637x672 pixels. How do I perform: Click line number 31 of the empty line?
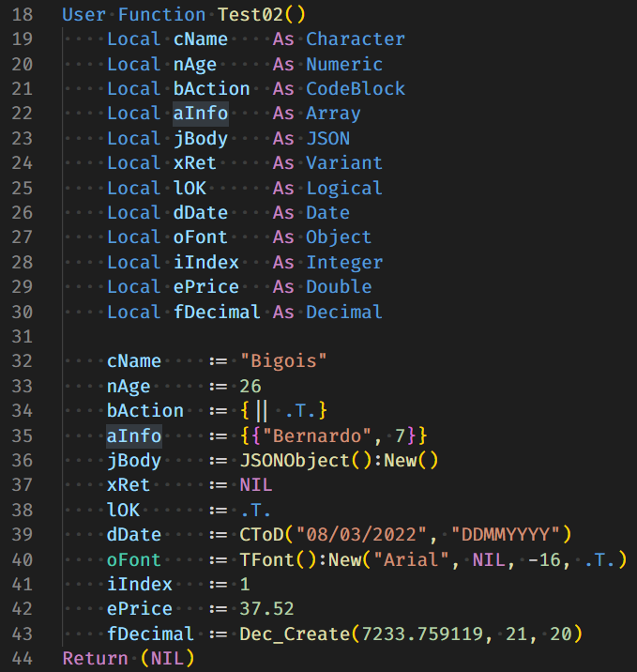coord(23,337)
